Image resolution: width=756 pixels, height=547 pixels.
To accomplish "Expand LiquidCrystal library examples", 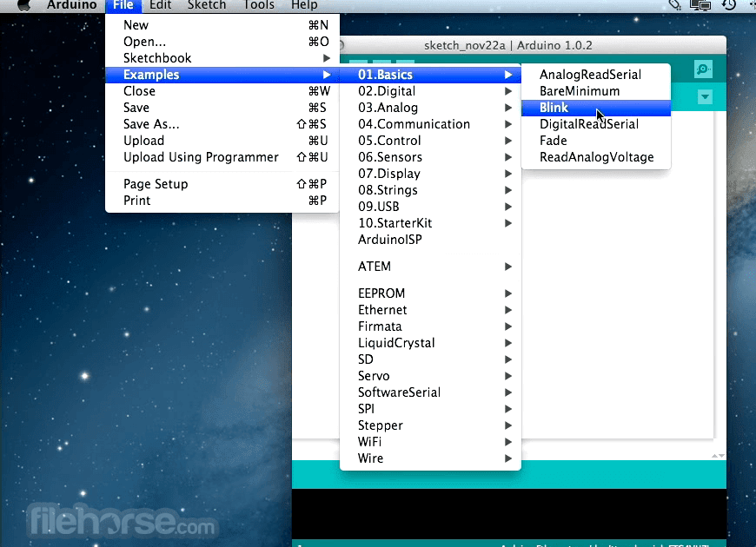I will point(430,343).
